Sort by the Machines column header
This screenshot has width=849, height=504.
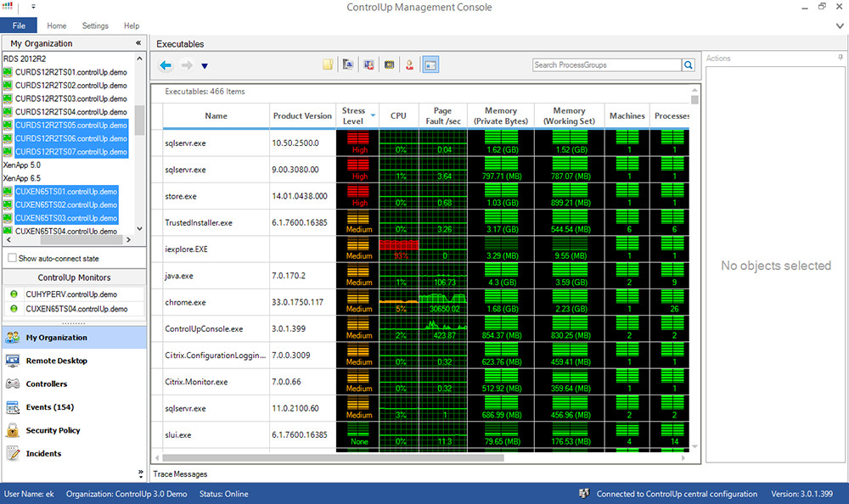(627, 116)
